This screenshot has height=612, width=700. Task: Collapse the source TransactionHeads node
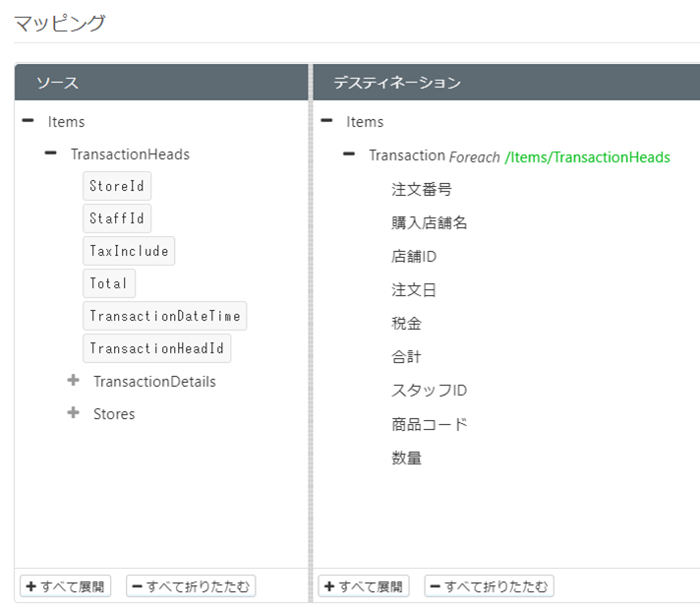pos(50,154)
